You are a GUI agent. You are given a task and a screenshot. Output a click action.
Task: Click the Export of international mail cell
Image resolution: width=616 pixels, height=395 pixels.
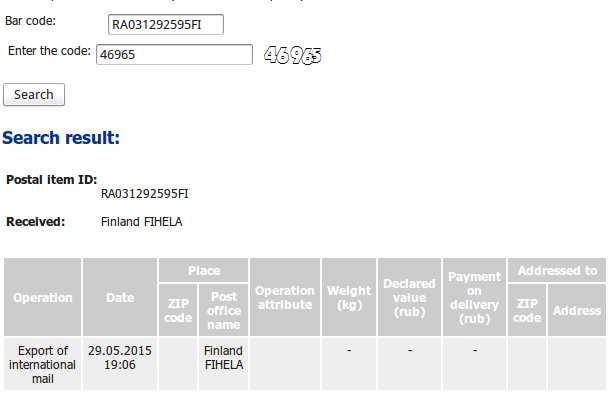(42, 364)
